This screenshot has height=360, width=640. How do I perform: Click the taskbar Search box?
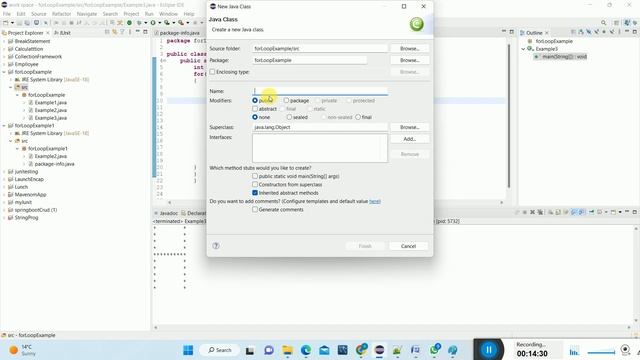point(220,350)
